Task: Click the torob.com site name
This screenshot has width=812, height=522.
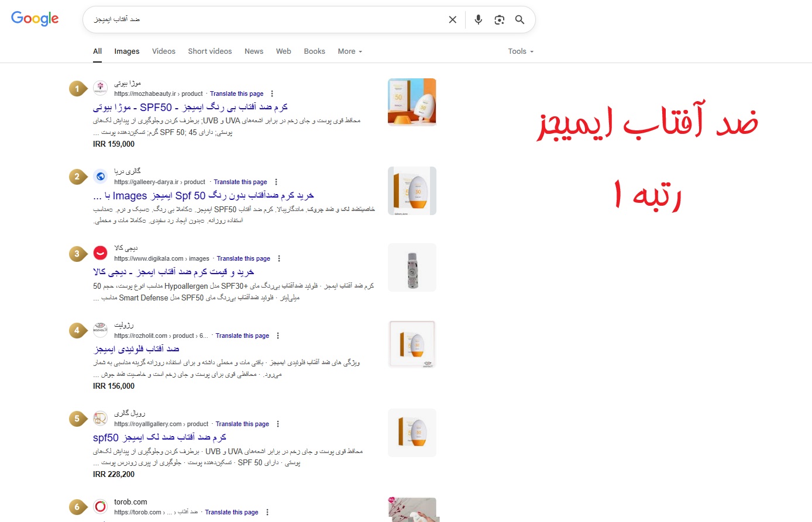Action: 130,502
